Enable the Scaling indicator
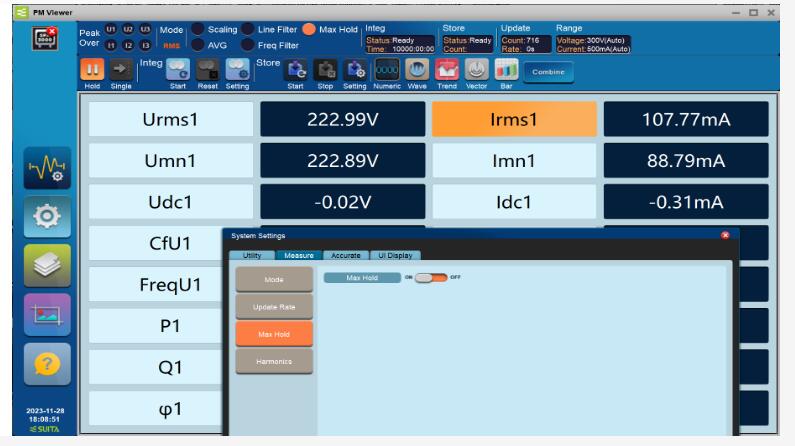Image resolution: width=795 pixels, height=446 pixels. 197,30
